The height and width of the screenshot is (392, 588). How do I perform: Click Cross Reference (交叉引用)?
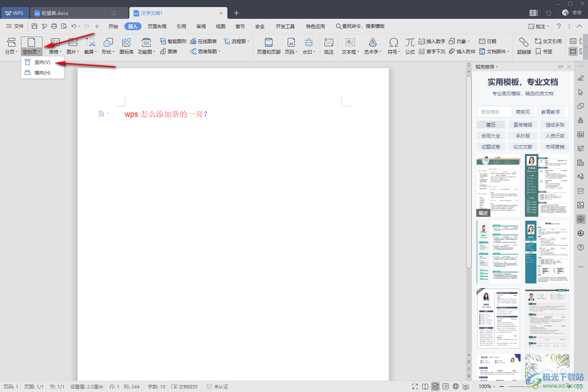click(548, 41)
